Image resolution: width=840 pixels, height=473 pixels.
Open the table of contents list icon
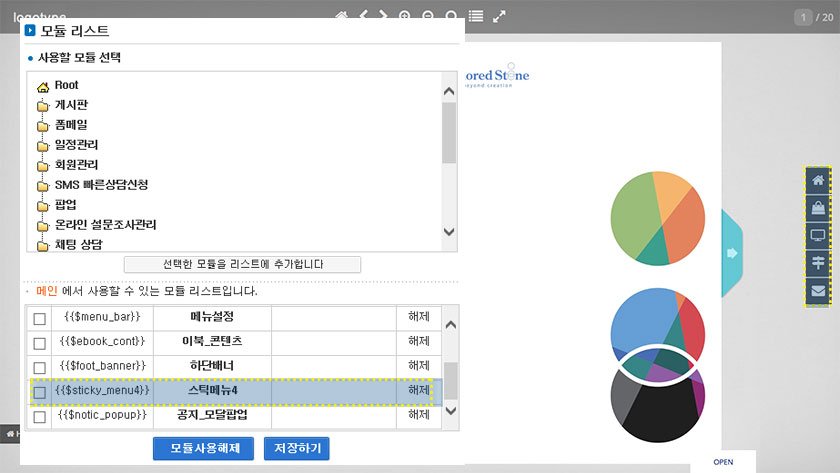pyautogui.click(x=476, y=16)
